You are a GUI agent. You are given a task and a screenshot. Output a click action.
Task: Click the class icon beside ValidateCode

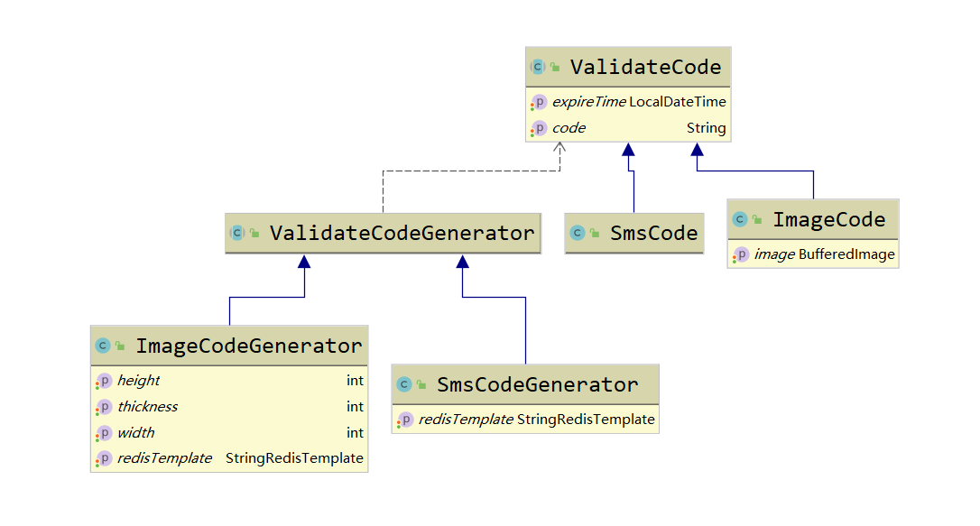pyautogui.click(x=538, y=66)
